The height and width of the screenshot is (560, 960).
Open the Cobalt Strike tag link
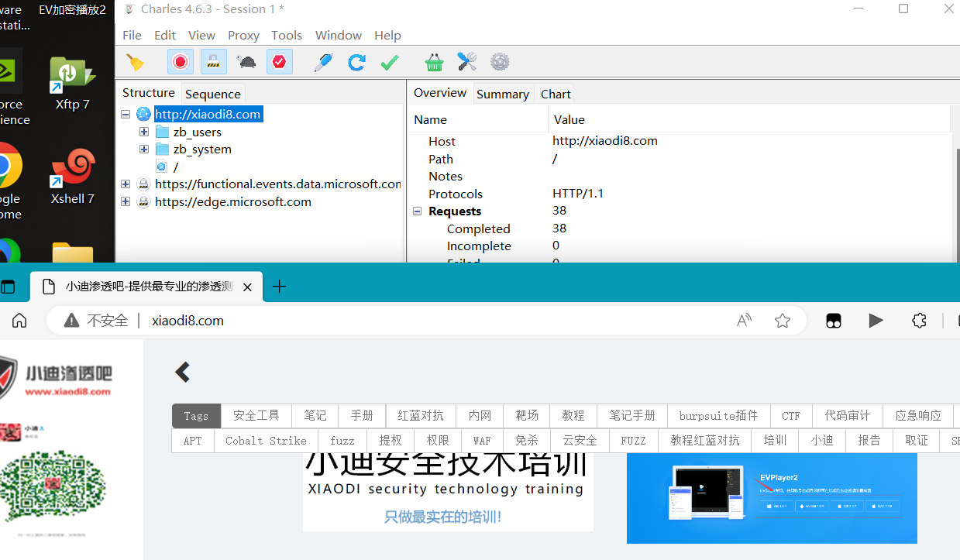tap(267, 440)
